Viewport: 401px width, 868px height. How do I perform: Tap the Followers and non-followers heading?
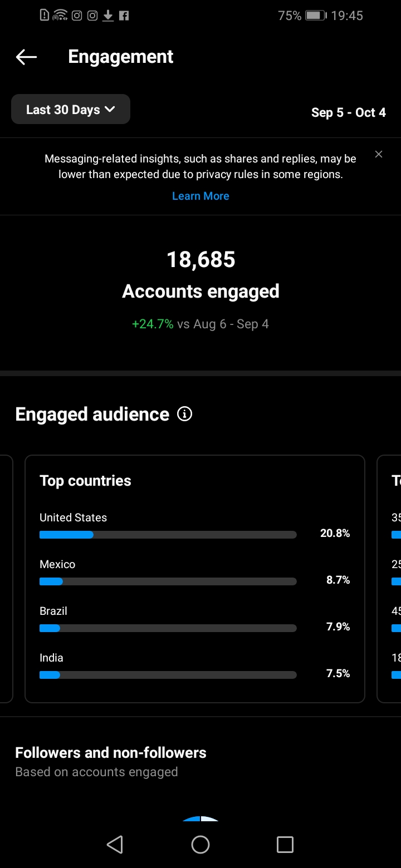click(111, 753)
